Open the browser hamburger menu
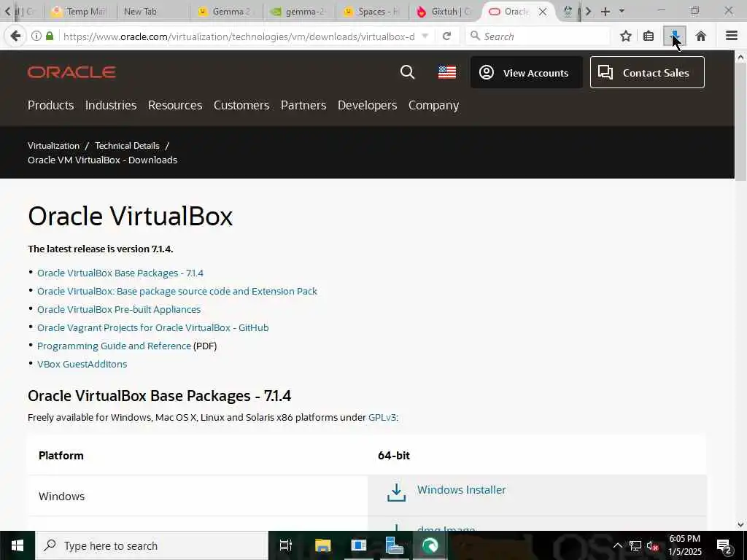 point(732,36)
